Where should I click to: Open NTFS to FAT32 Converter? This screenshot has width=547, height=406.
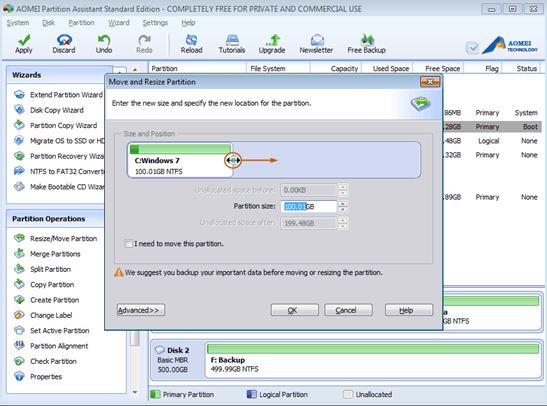point(59,171)
